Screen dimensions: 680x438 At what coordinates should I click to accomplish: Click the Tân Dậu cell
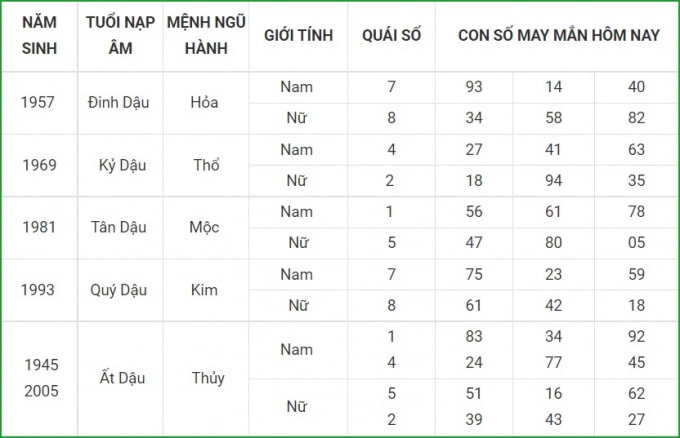(120, 228)
